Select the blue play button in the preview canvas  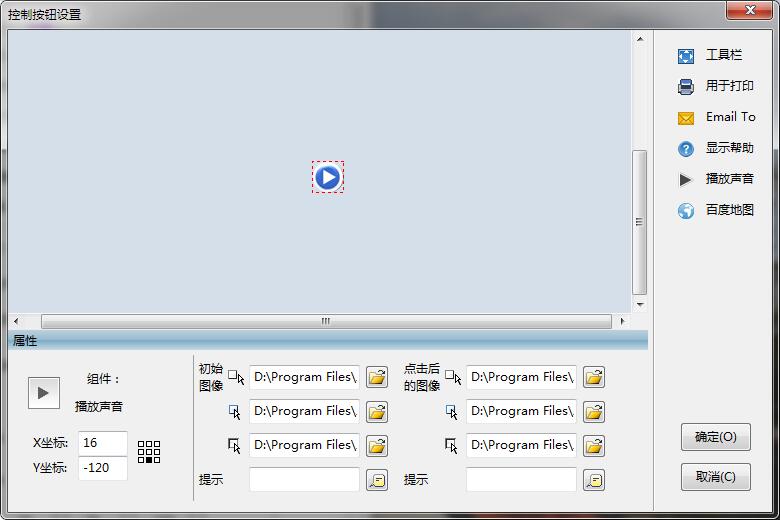click(328, 177)
